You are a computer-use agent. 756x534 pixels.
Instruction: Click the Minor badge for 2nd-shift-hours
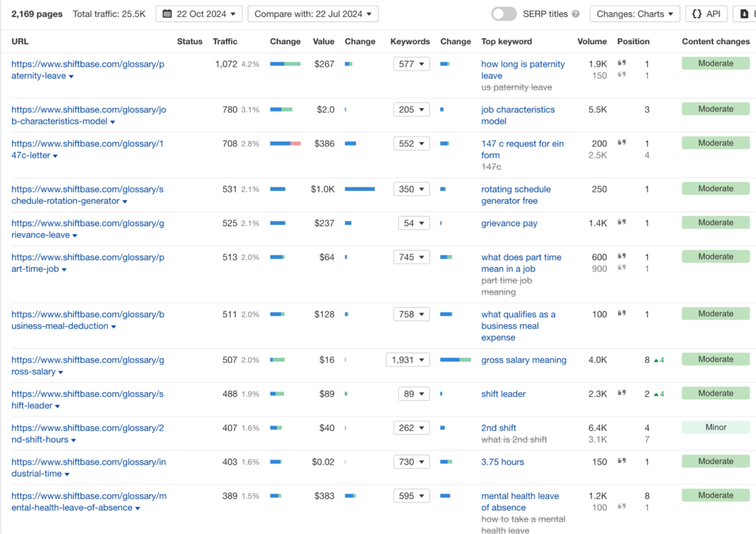[716, 428]
